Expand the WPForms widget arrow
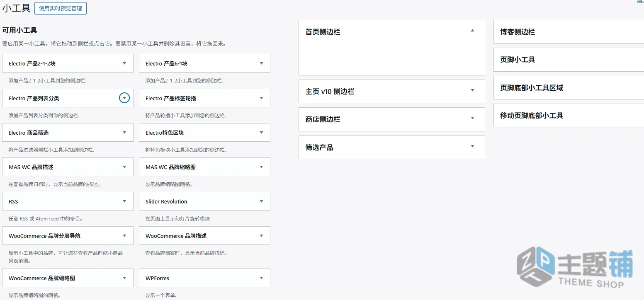 [x=261, y=278]
